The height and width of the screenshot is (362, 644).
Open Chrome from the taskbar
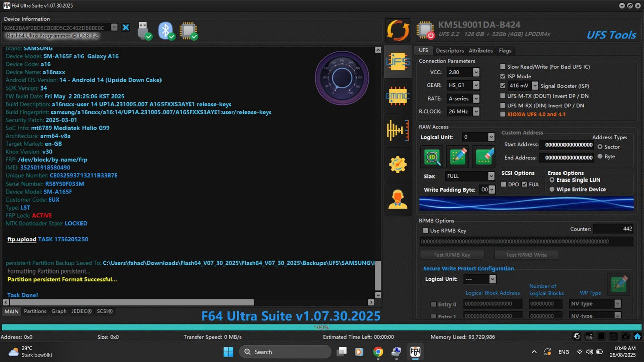pyautogui.click(x=378, y=352)
